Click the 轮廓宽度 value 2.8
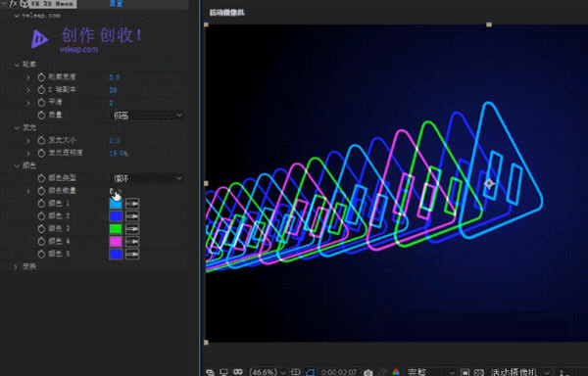588x376 pixels. 115,77
